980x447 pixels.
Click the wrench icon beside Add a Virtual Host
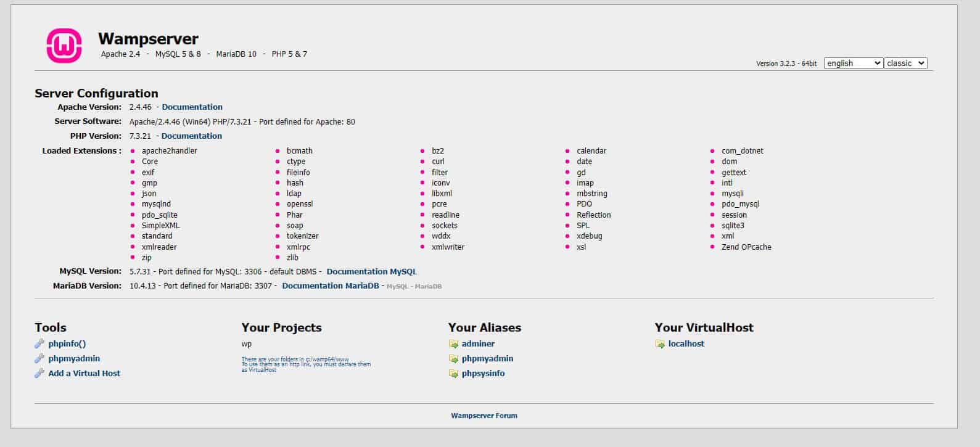39,374
